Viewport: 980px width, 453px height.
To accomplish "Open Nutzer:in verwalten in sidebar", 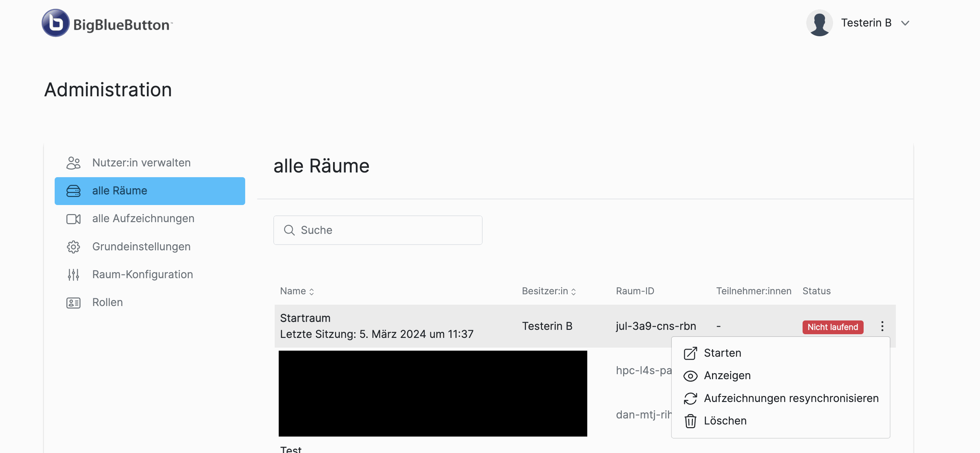I will pyautogui.click(x=141, y=163).
